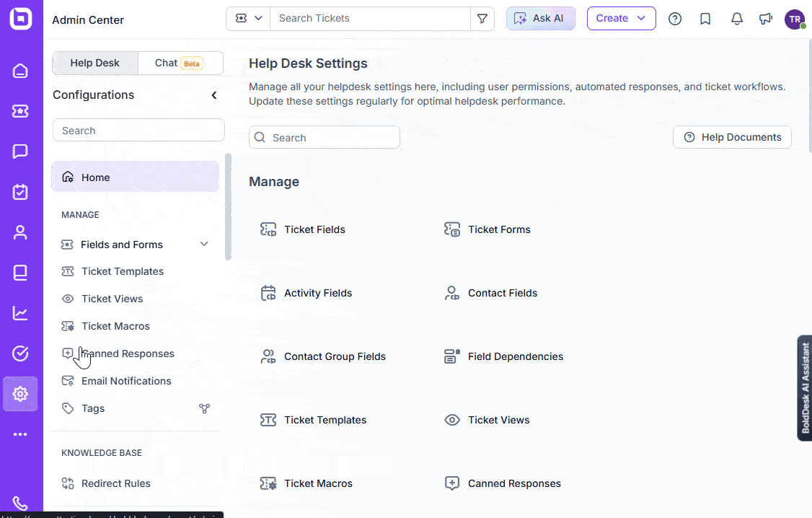This screenshot has width=812, height=518.
Task: Select Home in configurations sidebar
Action: [135, 177]
